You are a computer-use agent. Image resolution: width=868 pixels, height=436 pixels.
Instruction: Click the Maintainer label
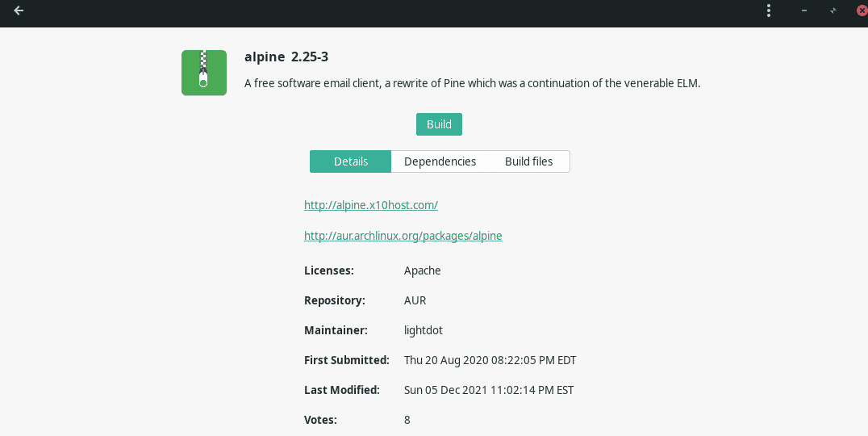coord(336,330)
